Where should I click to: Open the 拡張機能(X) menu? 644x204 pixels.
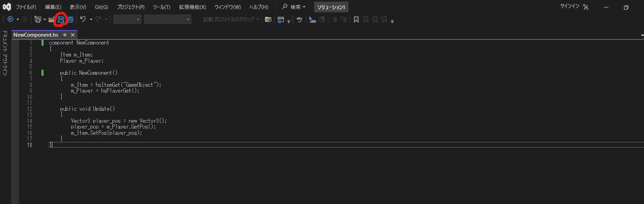pyautogui.click(x=193, y=8)
